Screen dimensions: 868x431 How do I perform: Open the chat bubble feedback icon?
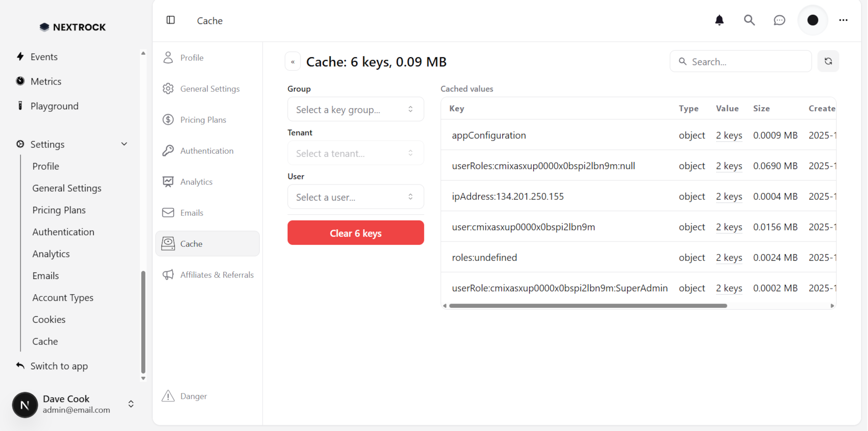[x=779, y=20]
